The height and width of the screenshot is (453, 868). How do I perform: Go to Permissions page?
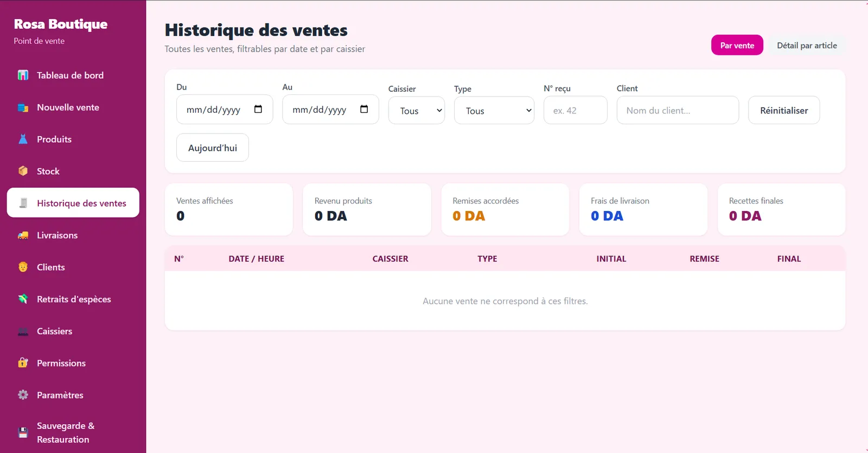tap(73, 363)
